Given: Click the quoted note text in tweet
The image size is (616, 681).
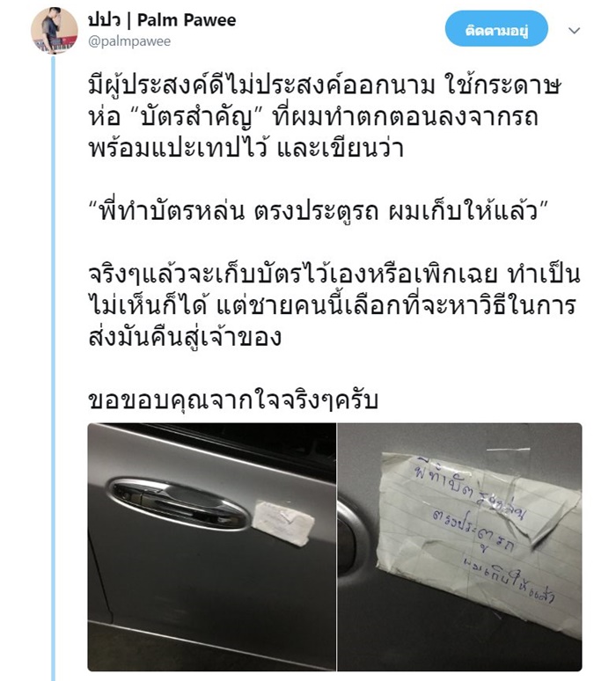Looking at the screenshot, I should tap(319, 211).
